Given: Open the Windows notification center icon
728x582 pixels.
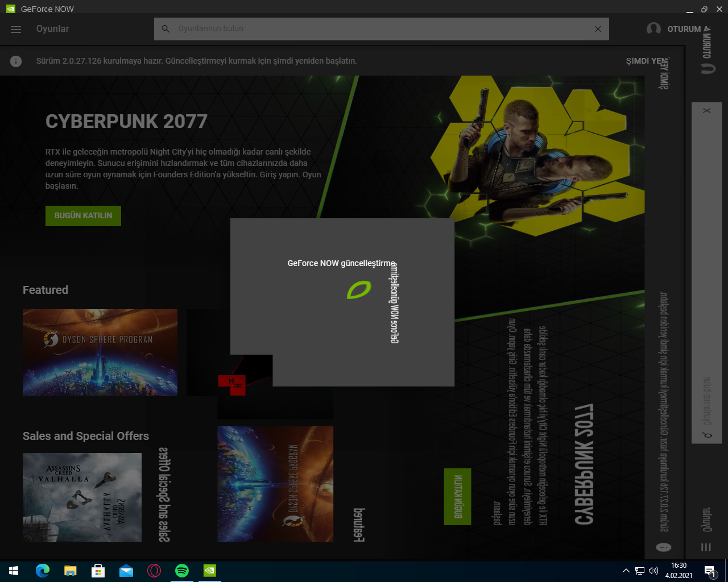Looking at the screenshot, I should pos(710,571).
